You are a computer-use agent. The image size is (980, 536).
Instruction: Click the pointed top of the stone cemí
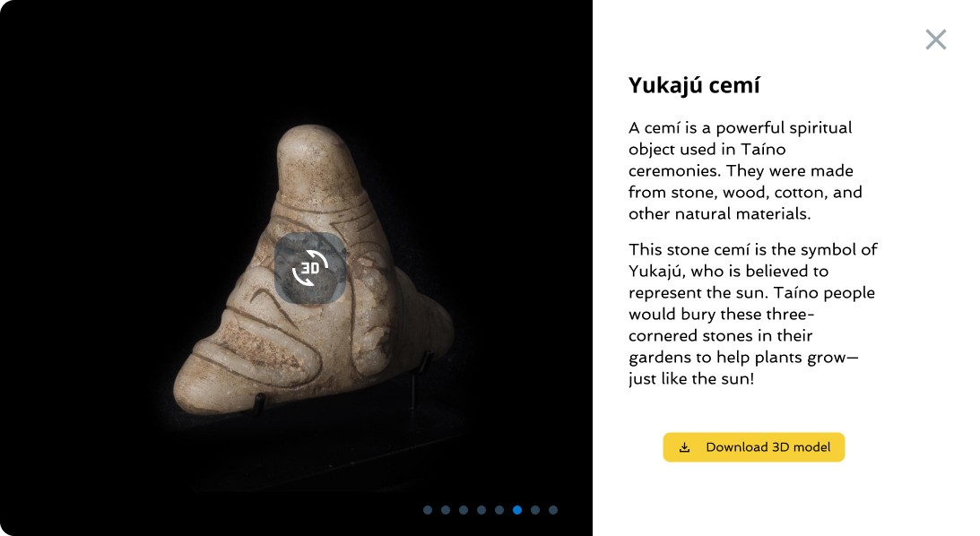coord(309,150)
